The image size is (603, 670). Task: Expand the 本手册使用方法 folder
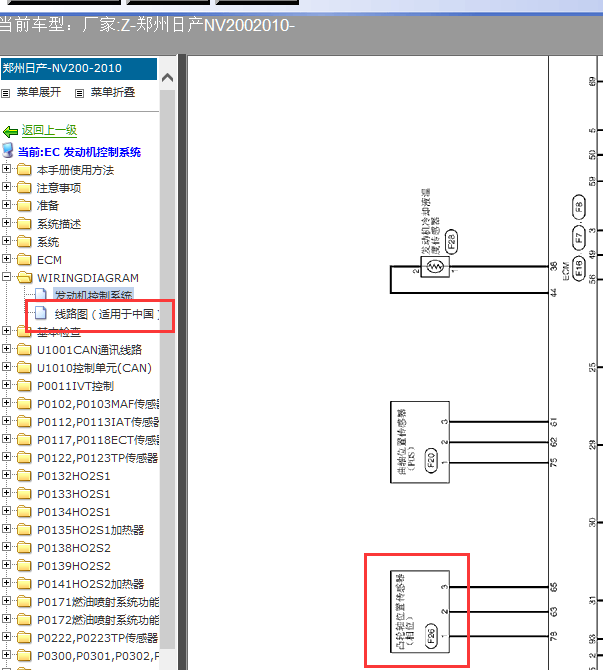tap(6, 169)
